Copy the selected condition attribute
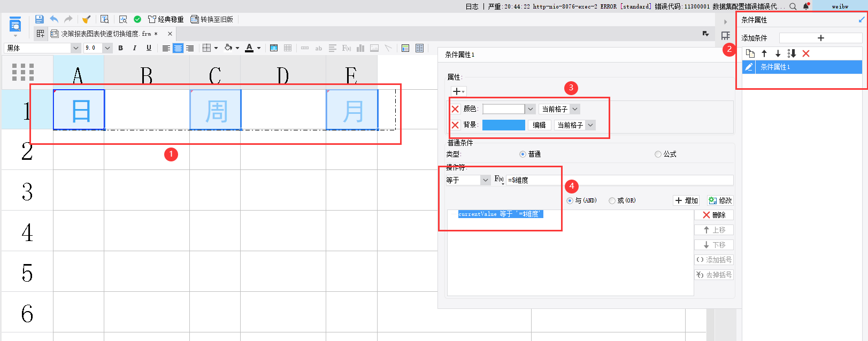The image size is (868, 341). pos(750,53)
